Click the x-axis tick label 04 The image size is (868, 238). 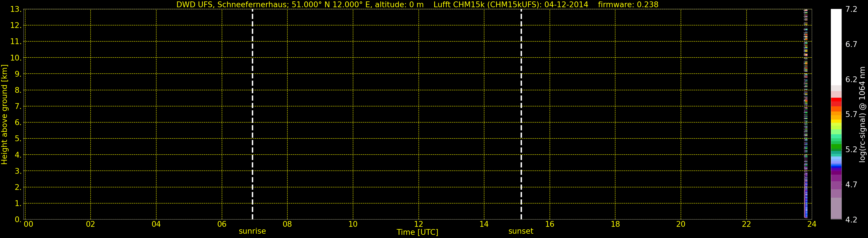point(156,224)
